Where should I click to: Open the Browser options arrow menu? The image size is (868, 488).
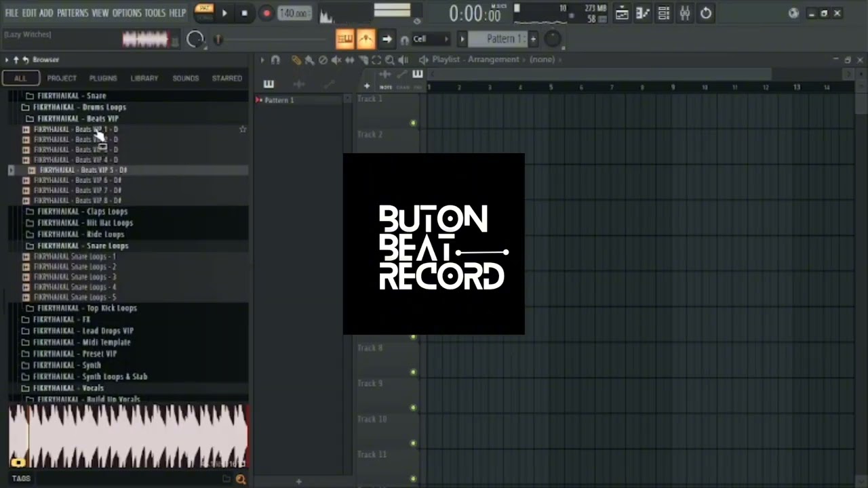pyautogui.click(x=7, y=60)
